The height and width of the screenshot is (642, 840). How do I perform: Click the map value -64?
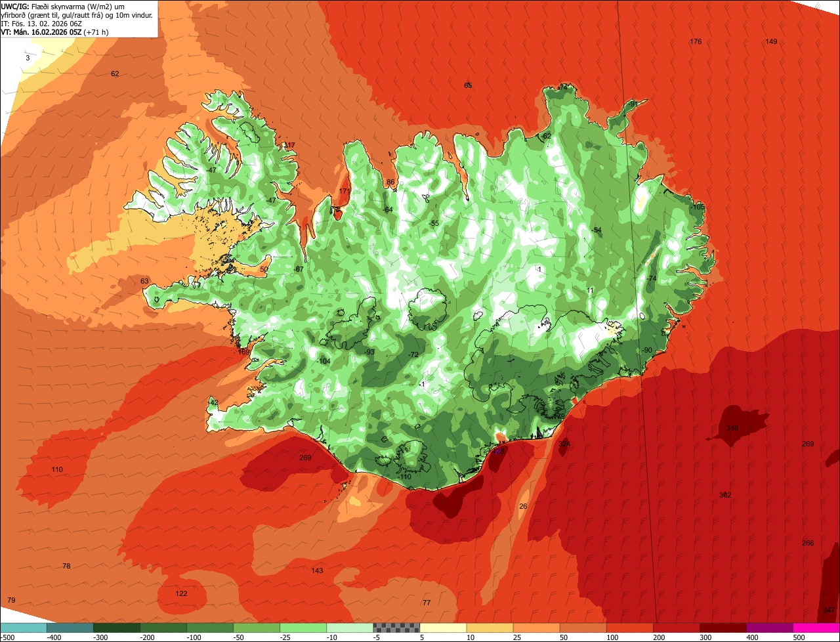(x=387, y=210)
